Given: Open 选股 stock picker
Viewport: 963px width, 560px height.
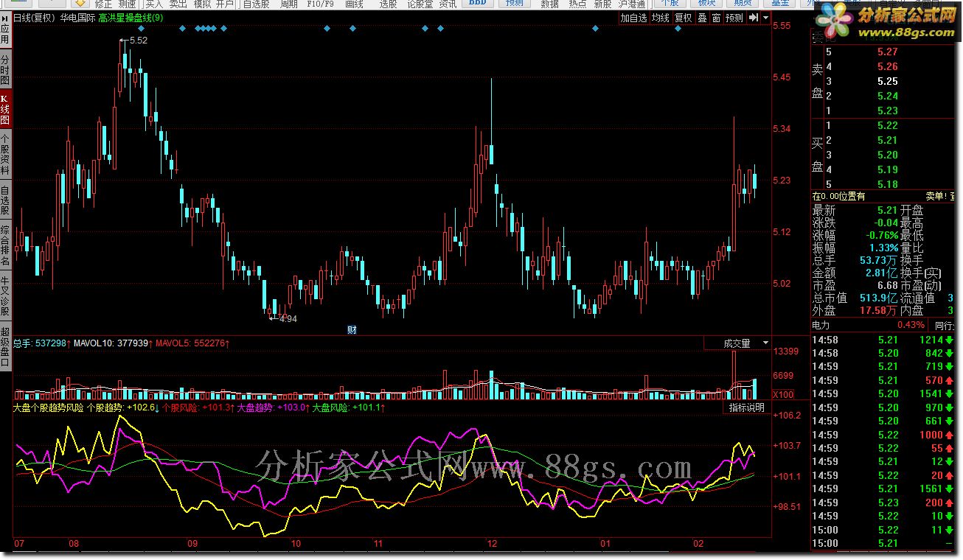Looking at the screenshot, I should coord(388,4).
